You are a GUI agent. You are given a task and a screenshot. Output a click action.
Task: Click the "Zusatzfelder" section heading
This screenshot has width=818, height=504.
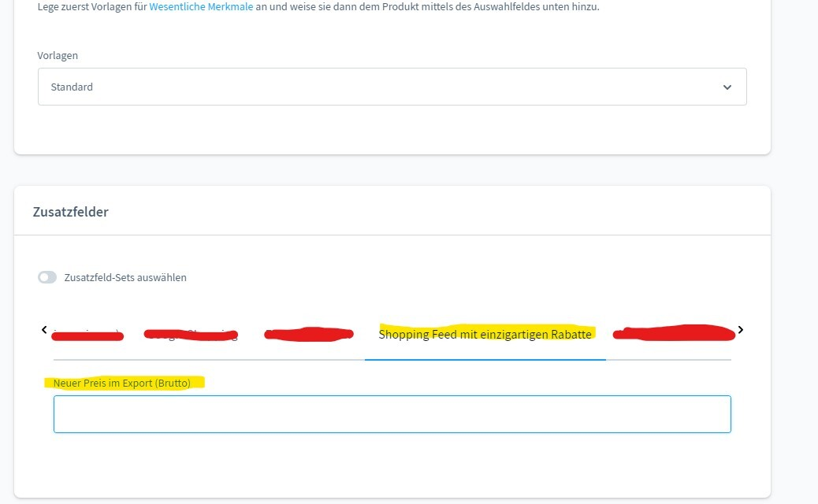pyautogui.click(x=71, y=212)
